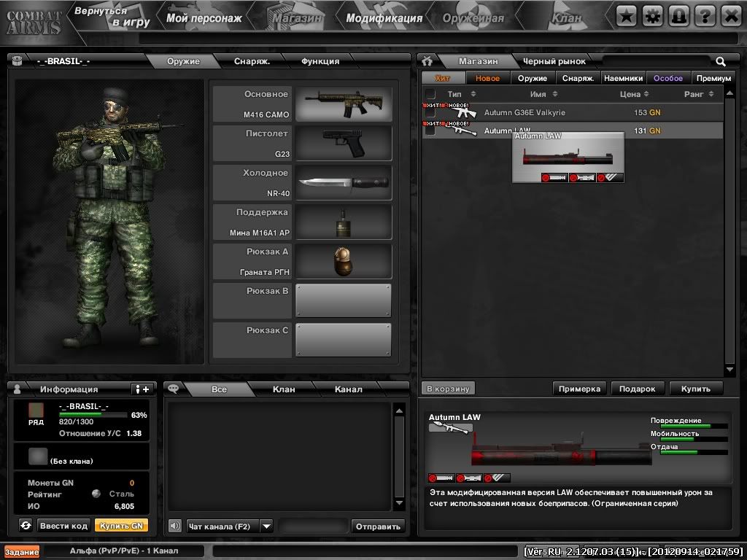Click the refresh icon near Ввести код

[x=25, y=525]
